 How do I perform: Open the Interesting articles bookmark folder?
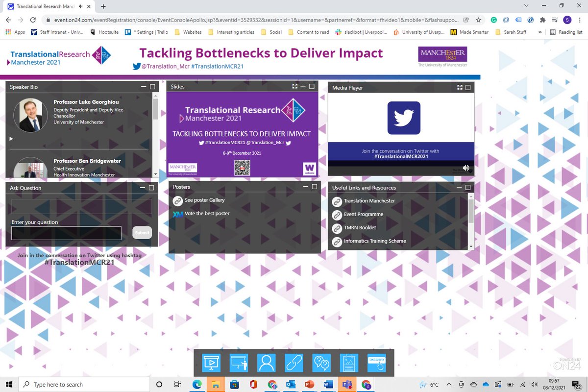coord(231,32)
